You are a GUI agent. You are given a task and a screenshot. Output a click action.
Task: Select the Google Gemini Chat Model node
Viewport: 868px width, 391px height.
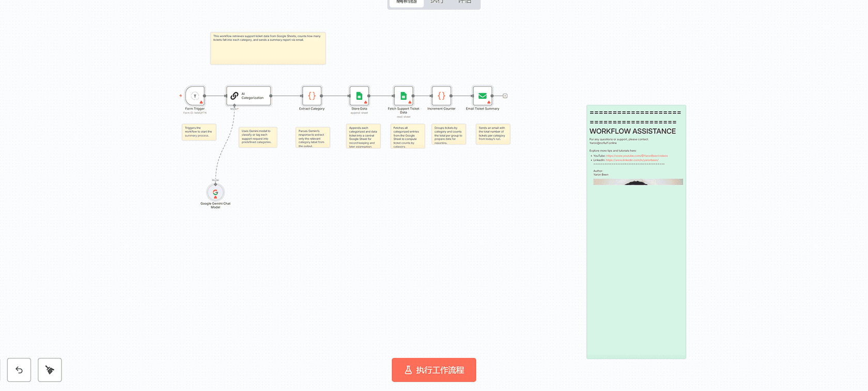[215, 192]
